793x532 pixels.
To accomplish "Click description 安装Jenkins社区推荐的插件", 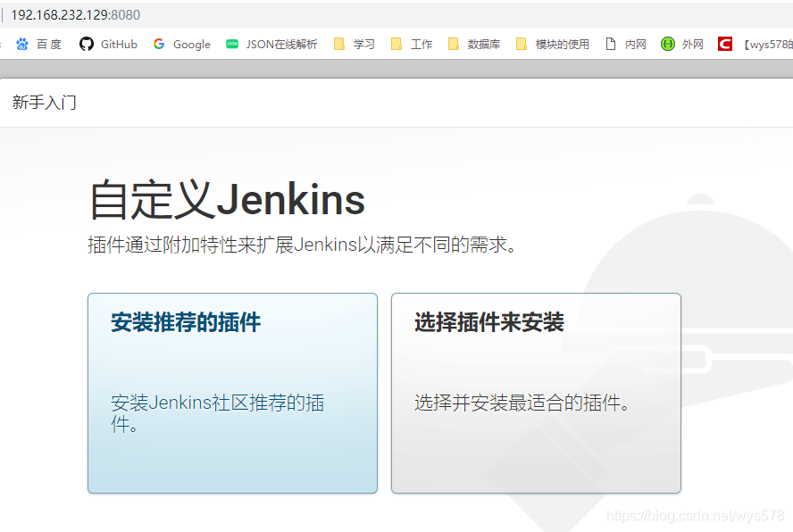I will [218, 413].
